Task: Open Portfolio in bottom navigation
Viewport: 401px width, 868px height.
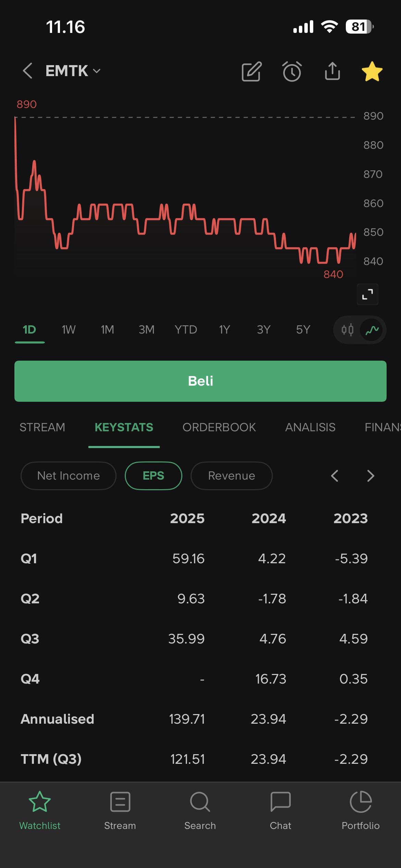Action: (x=361, y=811)
